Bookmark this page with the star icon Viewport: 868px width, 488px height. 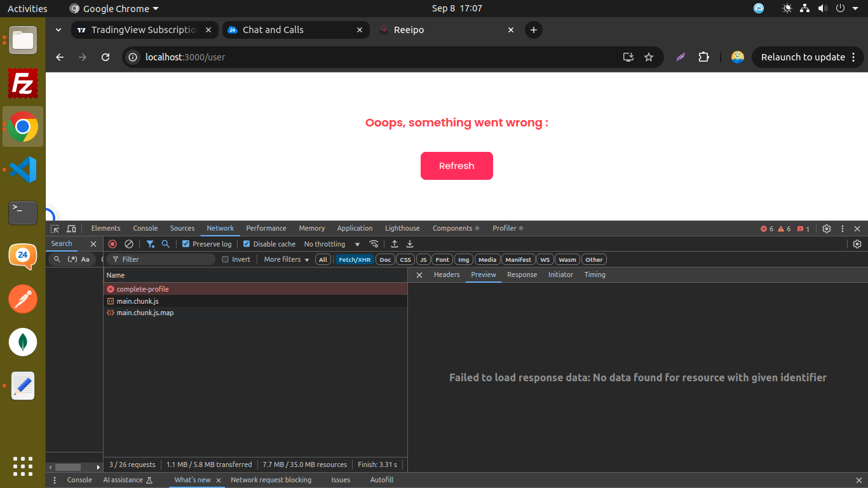point(649,57)
